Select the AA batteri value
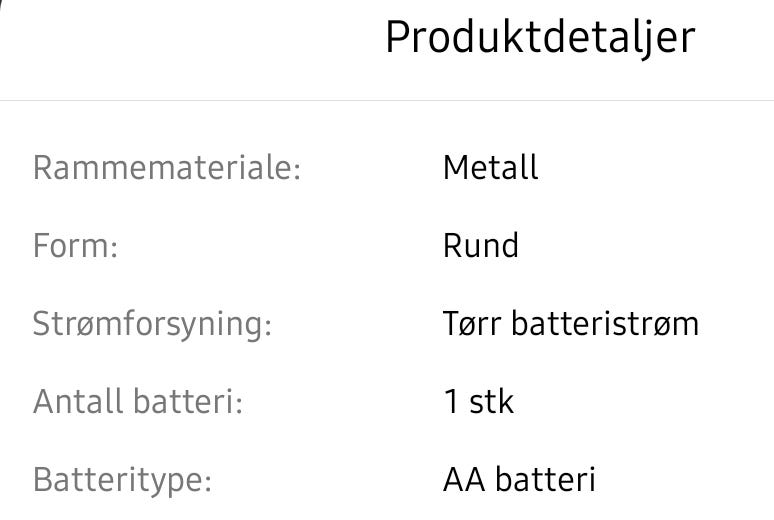Viewport: 774px width, 520px height. tap(518, 480)
